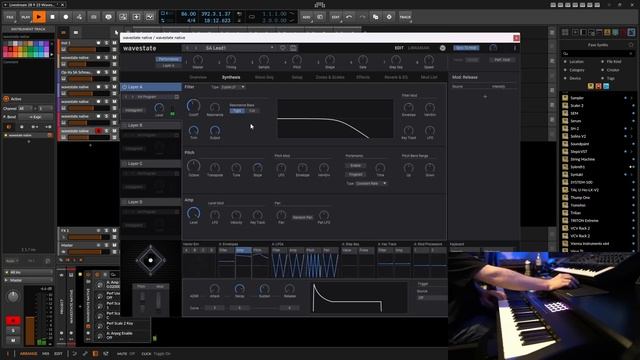Select the Amp envelope tab in Envelopes section
The height and width of the screenshot is (360, 640).
pyautogui.click(x=243, y=250)
